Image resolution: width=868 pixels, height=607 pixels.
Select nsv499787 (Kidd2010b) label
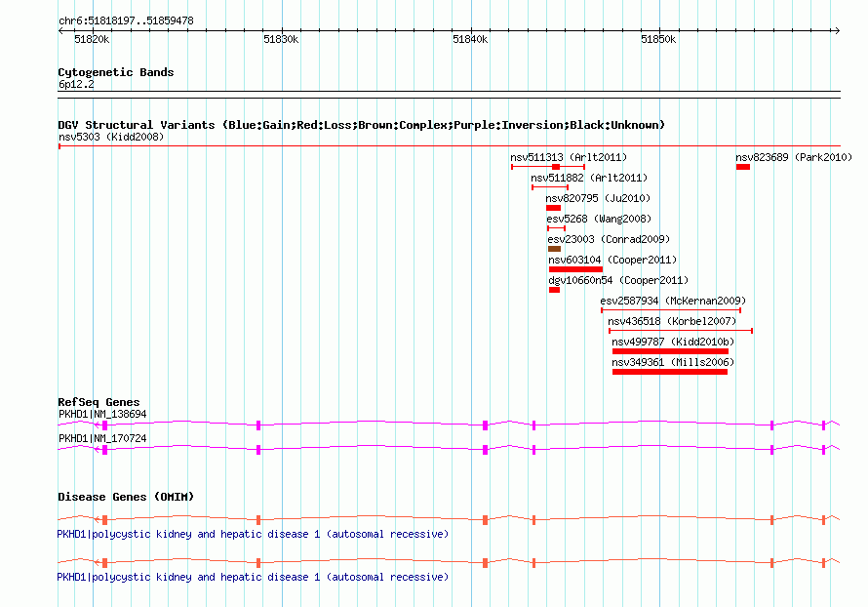[x=673, y=342]
